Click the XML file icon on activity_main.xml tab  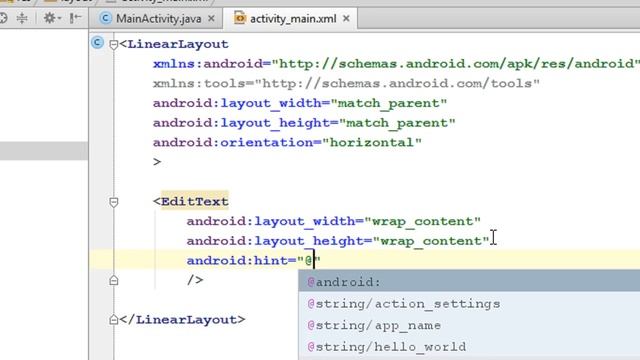click(240, 18)
